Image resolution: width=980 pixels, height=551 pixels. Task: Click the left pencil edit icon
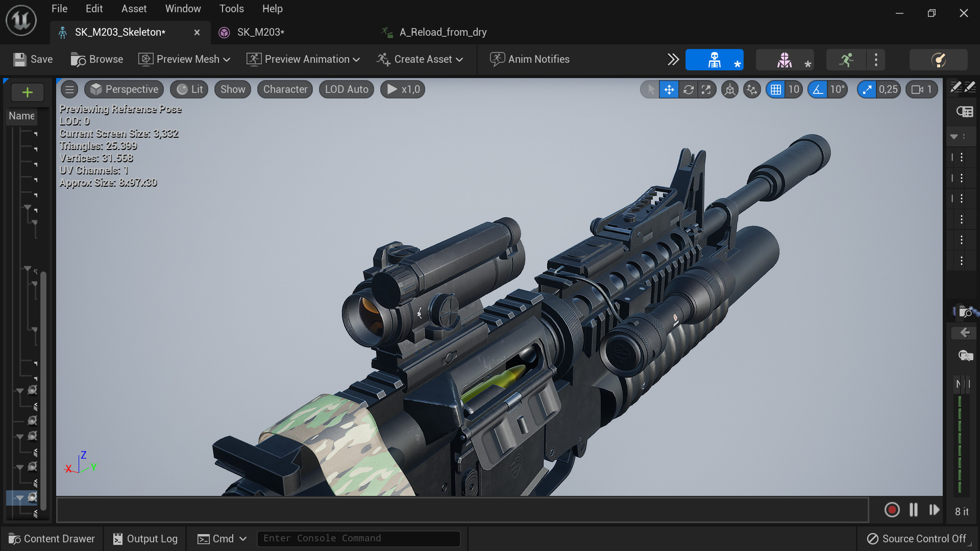[x=956, y=87]
